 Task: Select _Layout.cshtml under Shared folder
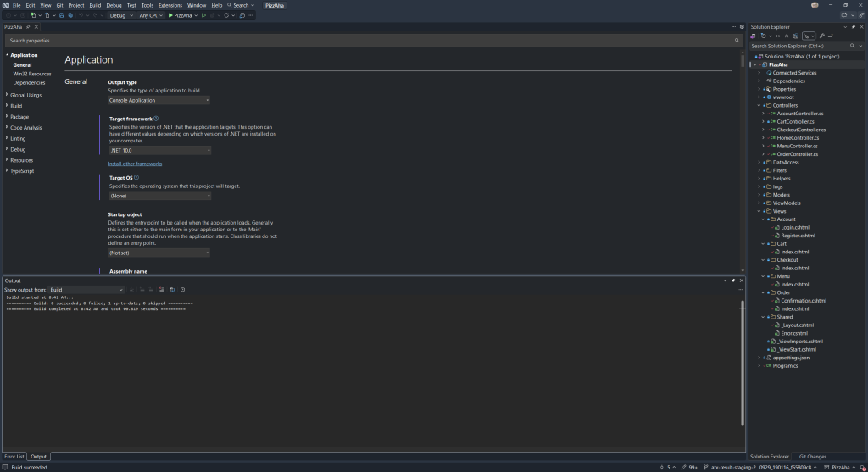coord(797,325)
